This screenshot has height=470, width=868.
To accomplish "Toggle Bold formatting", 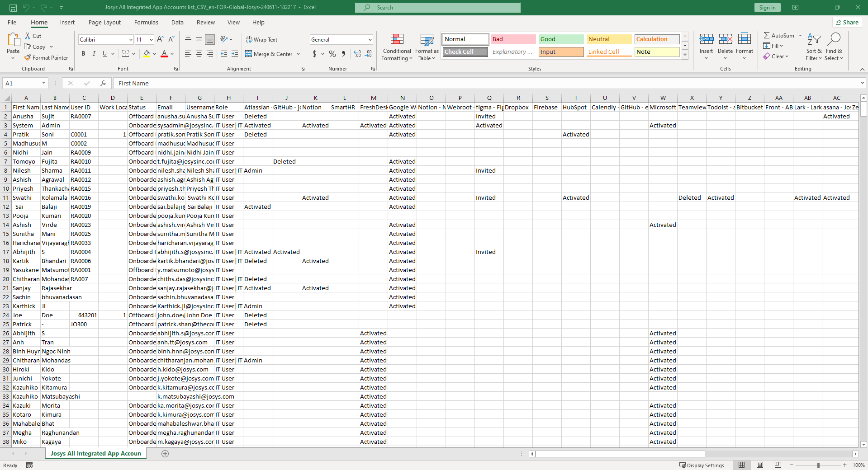I will [x=83, y=54].
